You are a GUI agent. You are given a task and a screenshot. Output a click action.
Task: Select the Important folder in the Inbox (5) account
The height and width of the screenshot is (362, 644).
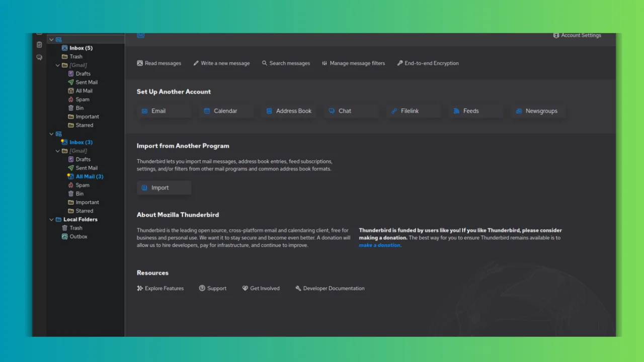pyautogui.click(x=88, y=117)
